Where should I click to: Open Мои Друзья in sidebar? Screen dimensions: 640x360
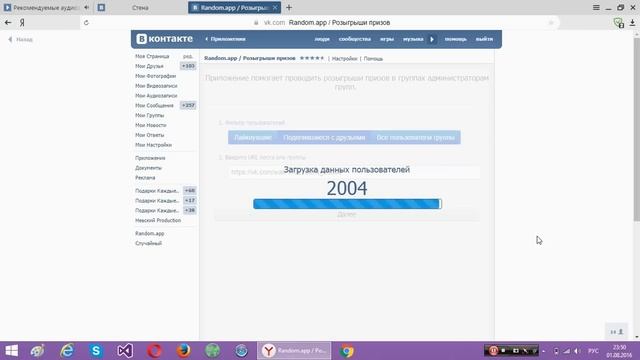(x=149, y=66)
